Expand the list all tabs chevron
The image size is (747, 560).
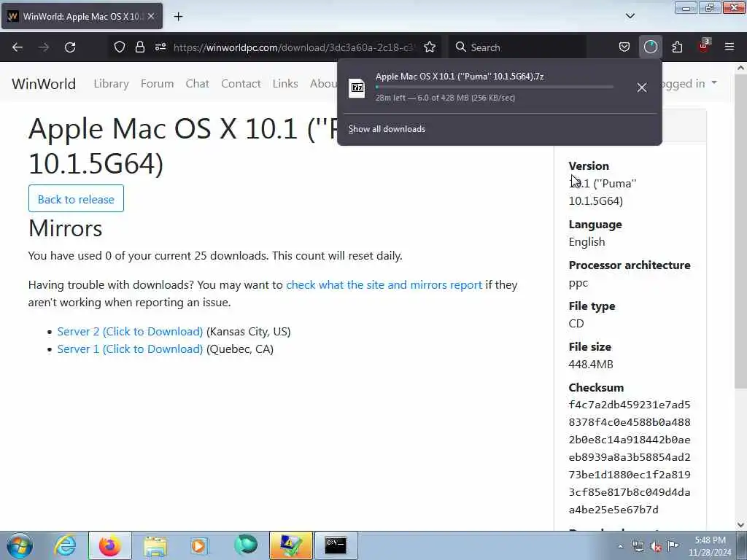(x=630, y=16)
